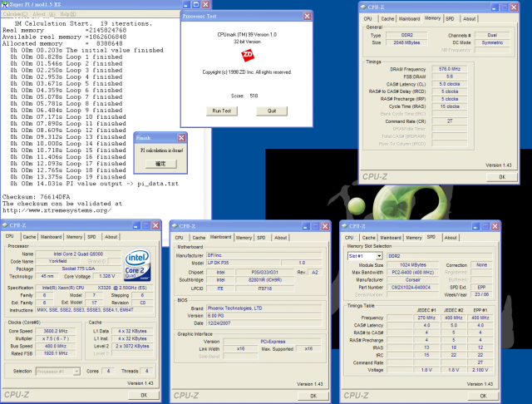Close the Finish dialog

coord(181,138)
